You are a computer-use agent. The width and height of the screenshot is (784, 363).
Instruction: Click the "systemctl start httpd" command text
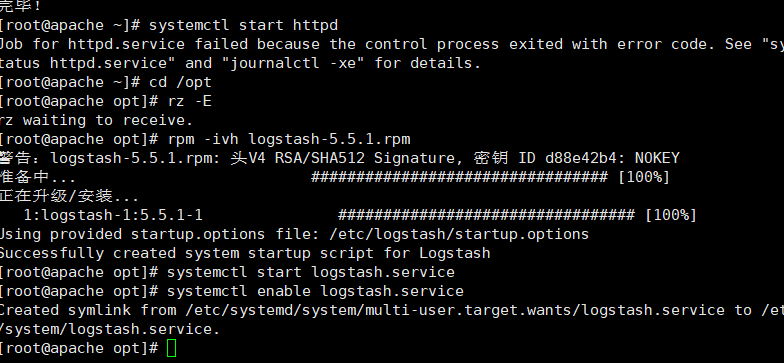pyautogui.click(x=243, y=25)
